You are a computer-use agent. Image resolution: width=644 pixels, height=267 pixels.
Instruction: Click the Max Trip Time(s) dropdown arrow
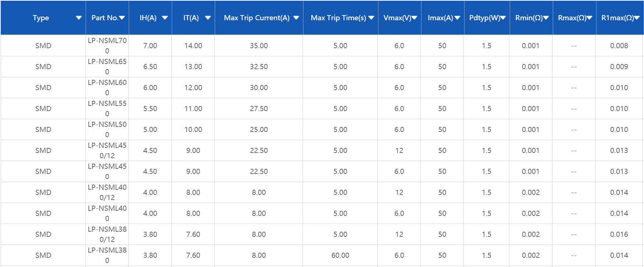pyautogui.click(x=371, y=18)
